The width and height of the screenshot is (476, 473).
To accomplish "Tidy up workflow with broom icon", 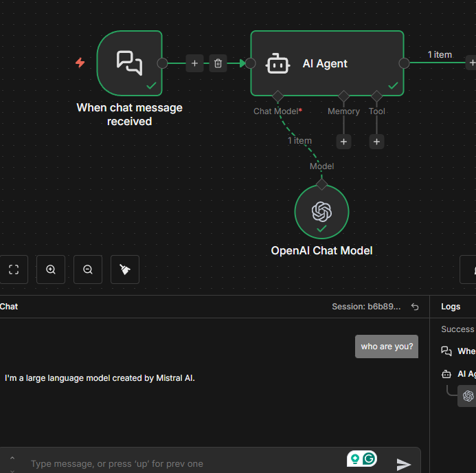I will click(125, 269).
